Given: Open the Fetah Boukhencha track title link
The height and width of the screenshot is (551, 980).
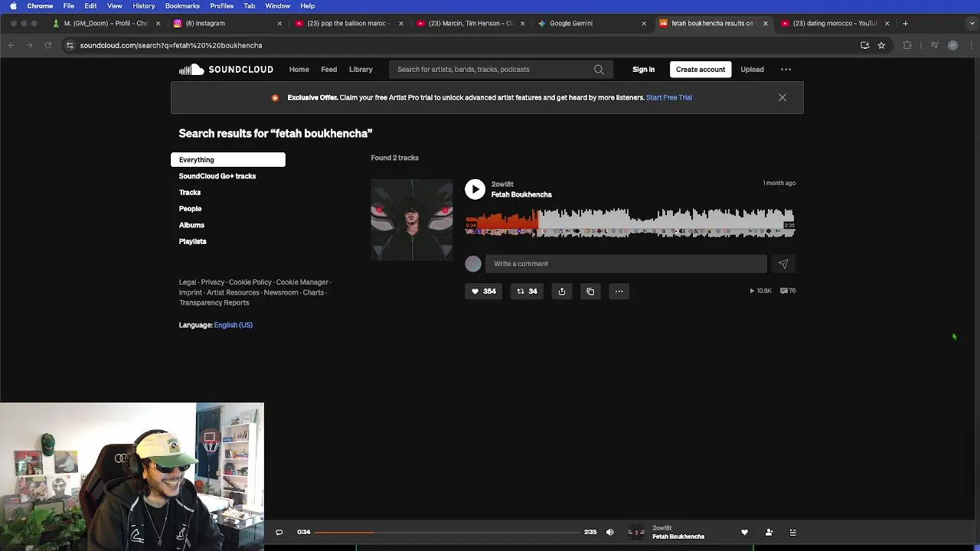Looking at the screenshot, I should click(521, 194).
